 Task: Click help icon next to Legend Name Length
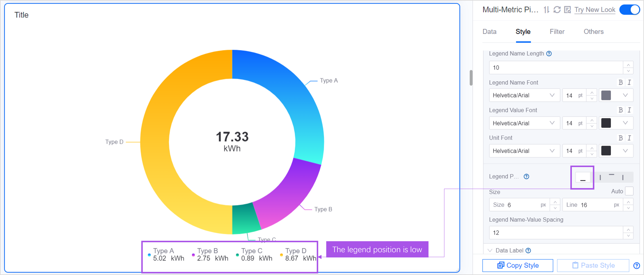pos(549,54)
